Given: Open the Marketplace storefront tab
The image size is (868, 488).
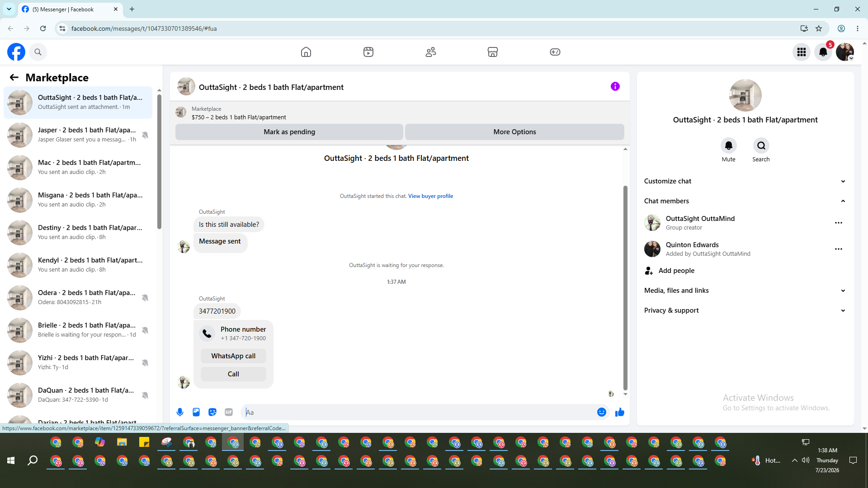Looking at the screenshot, I should pyautogui.click(x=493, y=52).
